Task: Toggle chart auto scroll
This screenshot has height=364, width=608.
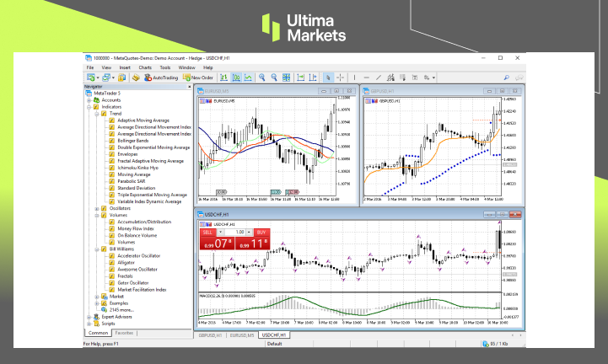Action: [x=300, y=78]
